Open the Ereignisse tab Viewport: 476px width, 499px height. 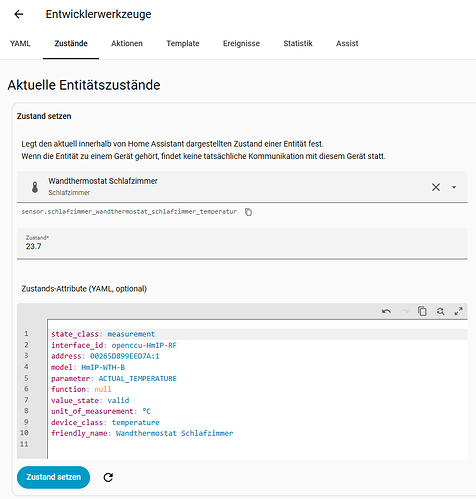[241, 44]
